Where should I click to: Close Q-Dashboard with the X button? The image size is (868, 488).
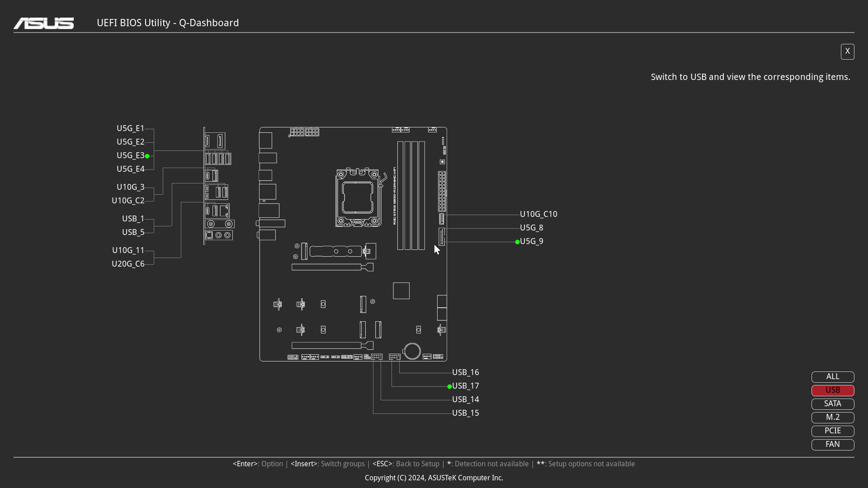pos(847,52)
